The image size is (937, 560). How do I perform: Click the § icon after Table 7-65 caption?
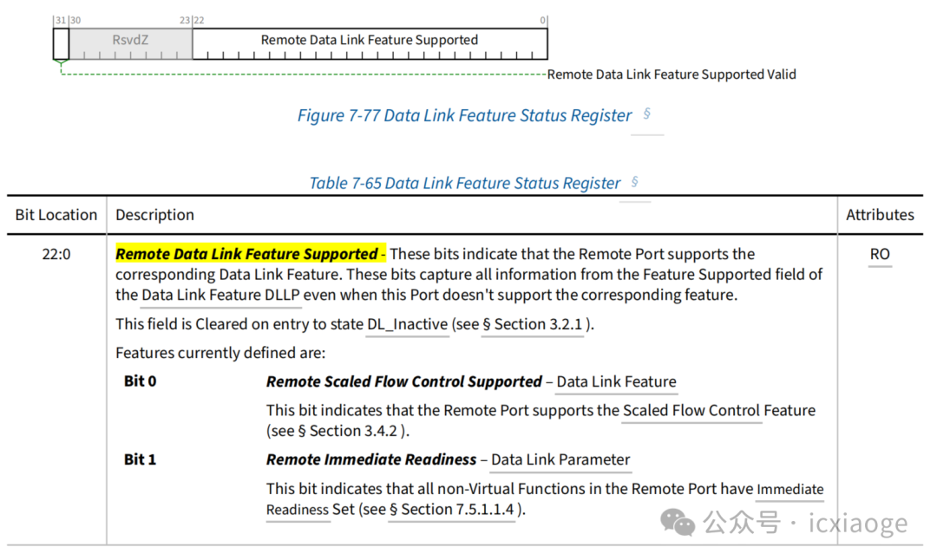635,181
